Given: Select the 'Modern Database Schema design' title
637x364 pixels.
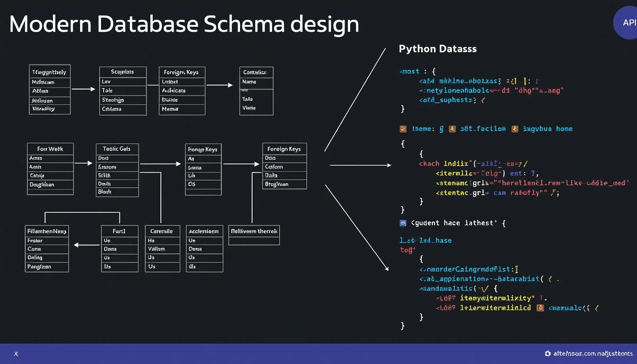Looking at the screenshot, I should (184, 24).
